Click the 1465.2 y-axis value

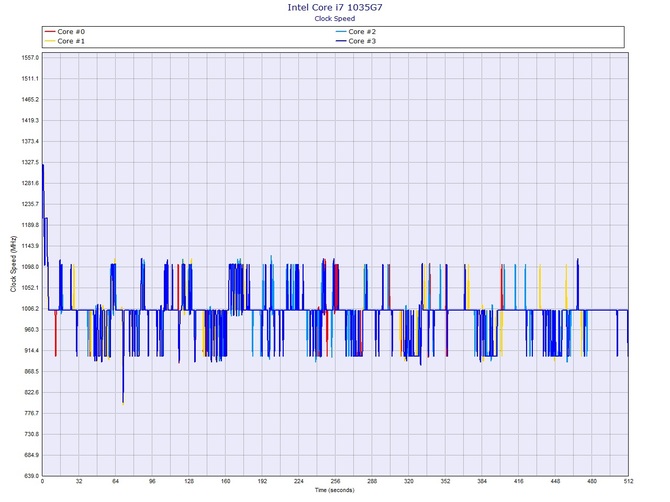tap(30, 100)
